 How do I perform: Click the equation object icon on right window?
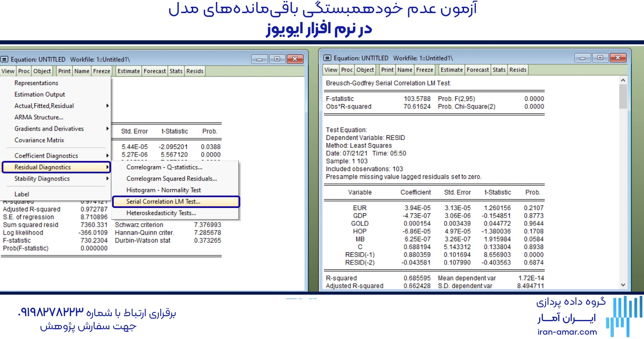point(327,58)
